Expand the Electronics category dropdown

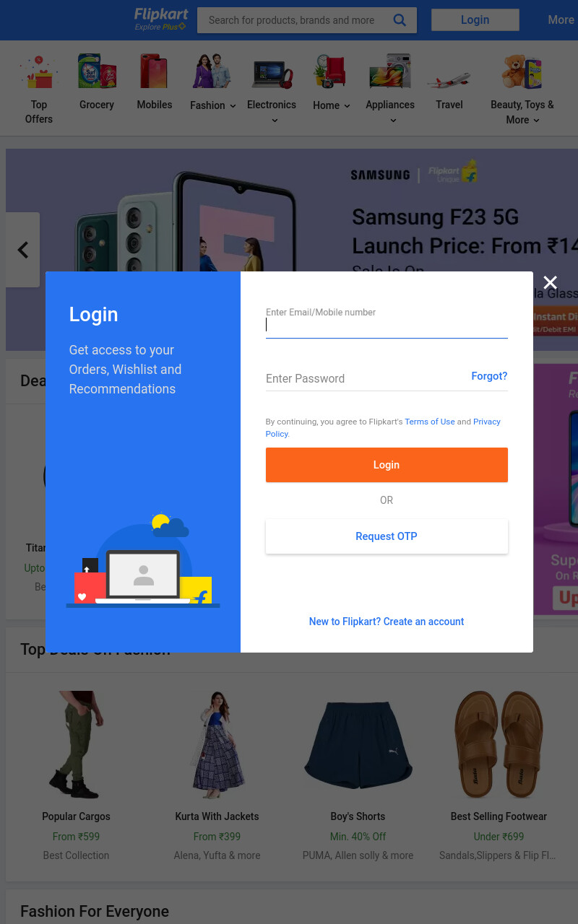[272, 112]
